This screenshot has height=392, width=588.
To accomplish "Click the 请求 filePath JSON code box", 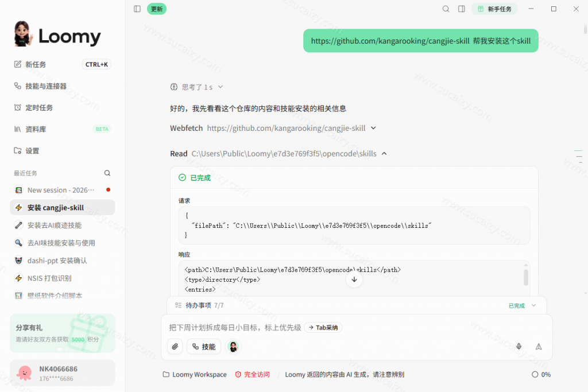I will pyautogui.click(x=354, y=225).
